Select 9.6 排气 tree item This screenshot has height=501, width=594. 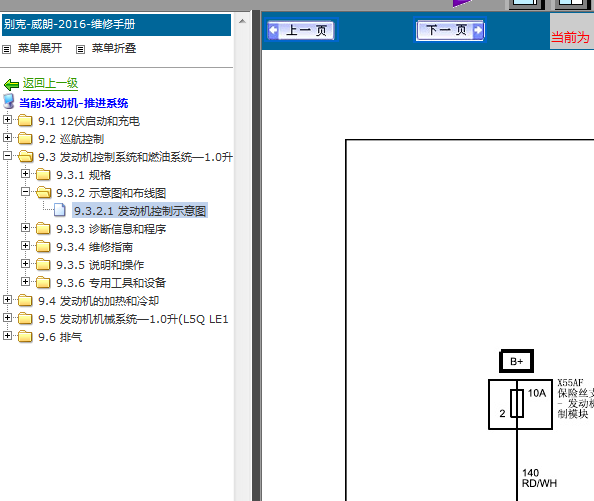(x=60, y=337)
